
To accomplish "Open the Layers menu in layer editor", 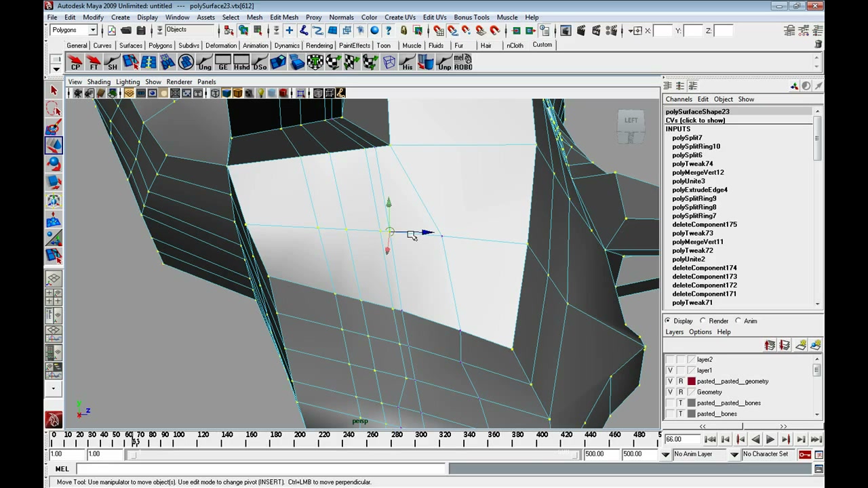I will [x=674, y=332].
